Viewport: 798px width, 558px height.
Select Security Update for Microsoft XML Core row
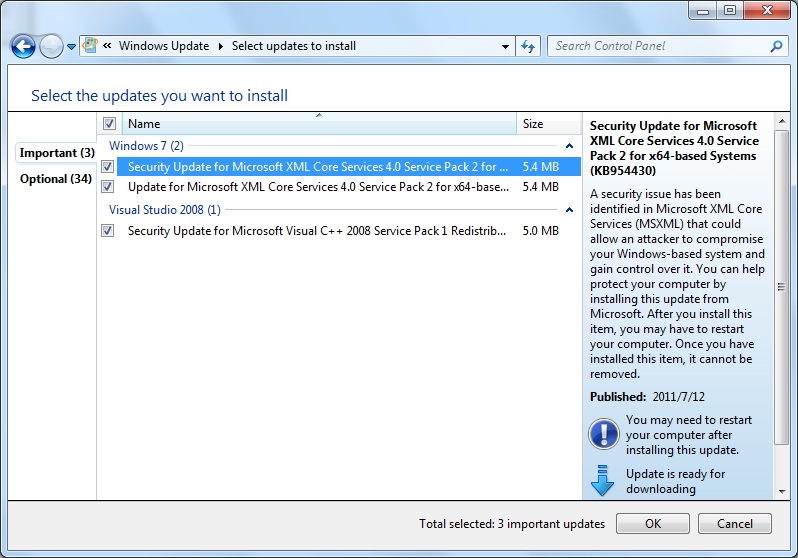pos(349,166)
